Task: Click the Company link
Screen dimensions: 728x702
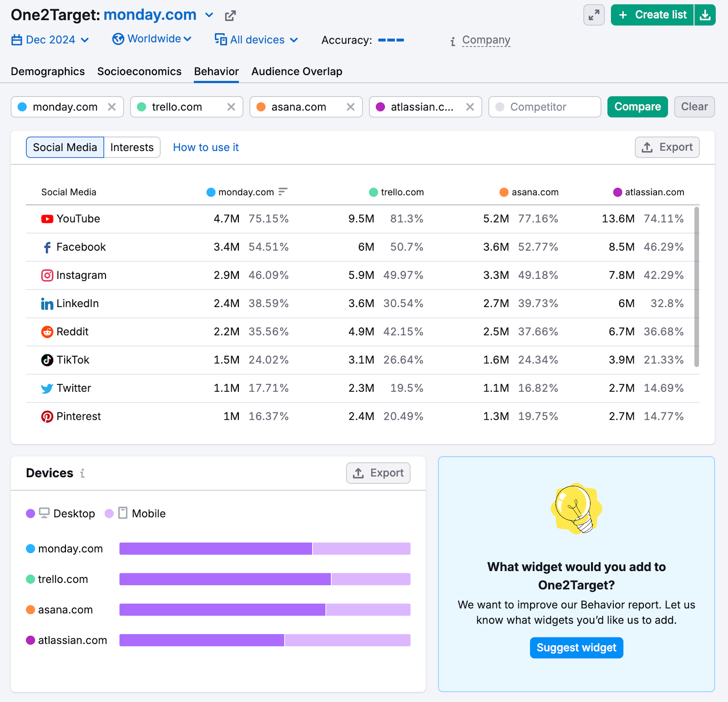Action: point(486,40)
